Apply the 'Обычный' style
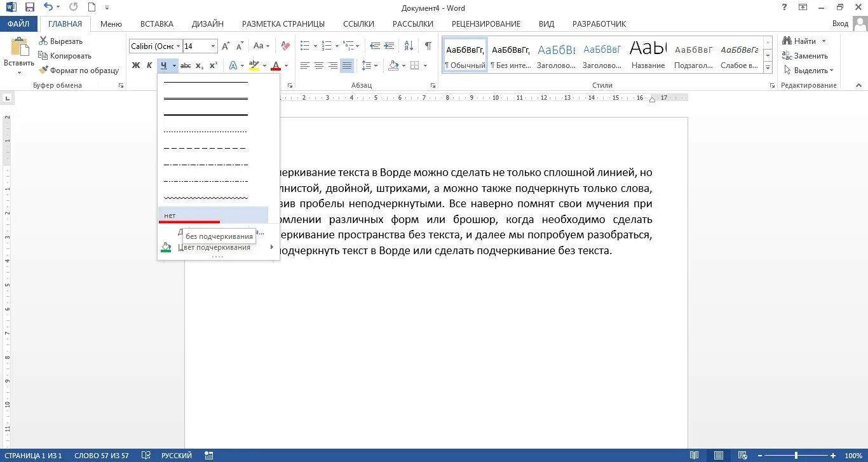868x462 pixels. (x=465, y=55)
